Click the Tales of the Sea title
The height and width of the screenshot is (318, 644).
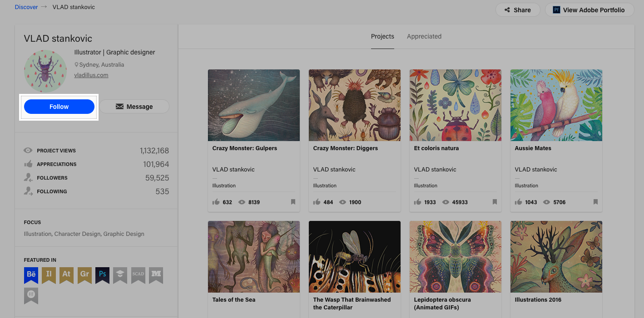234,300
